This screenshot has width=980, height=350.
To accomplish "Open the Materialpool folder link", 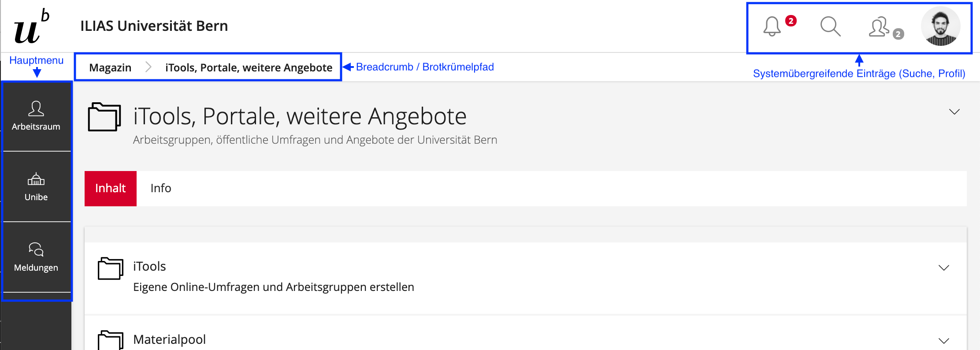I will pyautogui.click(x=169, y=339).
